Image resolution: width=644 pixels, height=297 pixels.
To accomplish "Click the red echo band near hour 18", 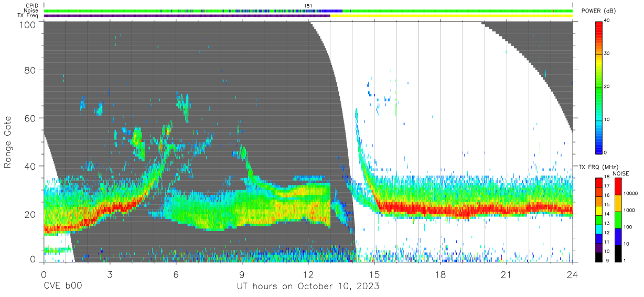I will 441,210.
